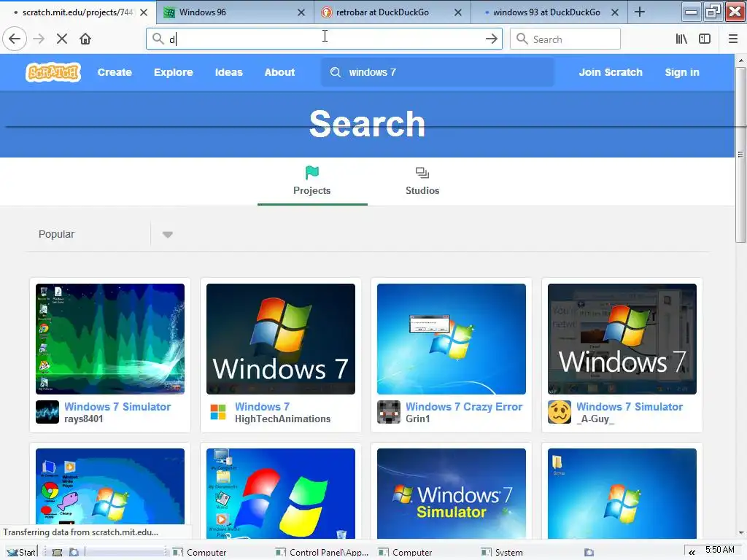Open a new tab with the plus button
Screen dimensions: 747x560
click(640, 12)
